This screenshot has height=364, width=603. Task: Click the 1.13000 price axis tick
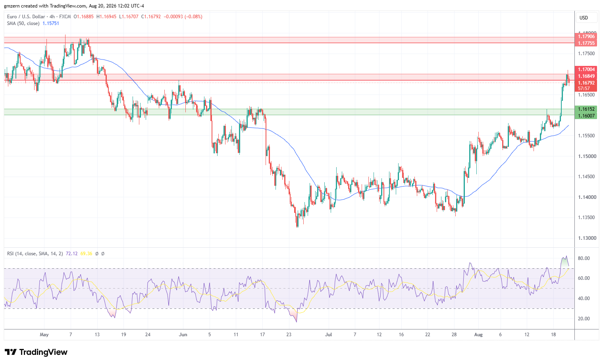click(x=586, y=238)
